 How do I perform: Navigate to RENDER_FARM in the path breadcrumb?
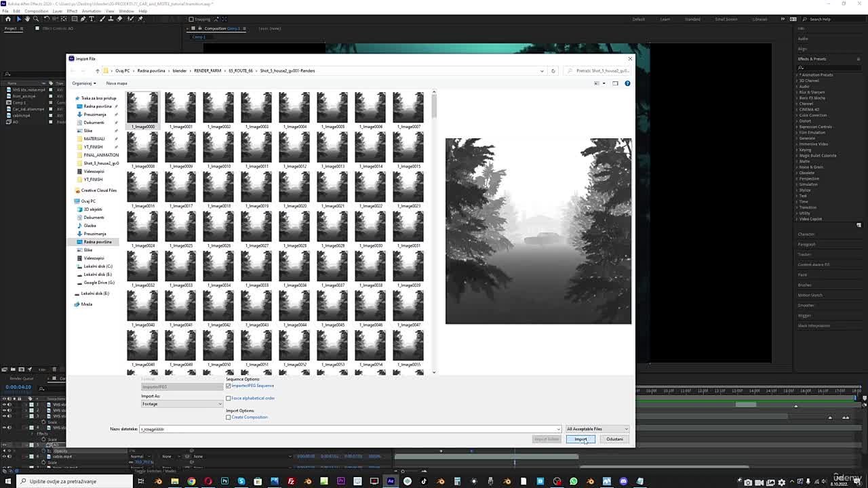pyautogui.click(x=208, y=70)
